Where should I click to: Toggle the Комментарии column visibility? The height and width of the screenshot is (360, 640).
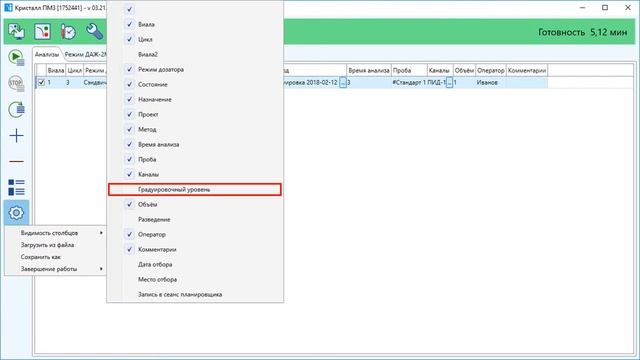pos(195,249)
